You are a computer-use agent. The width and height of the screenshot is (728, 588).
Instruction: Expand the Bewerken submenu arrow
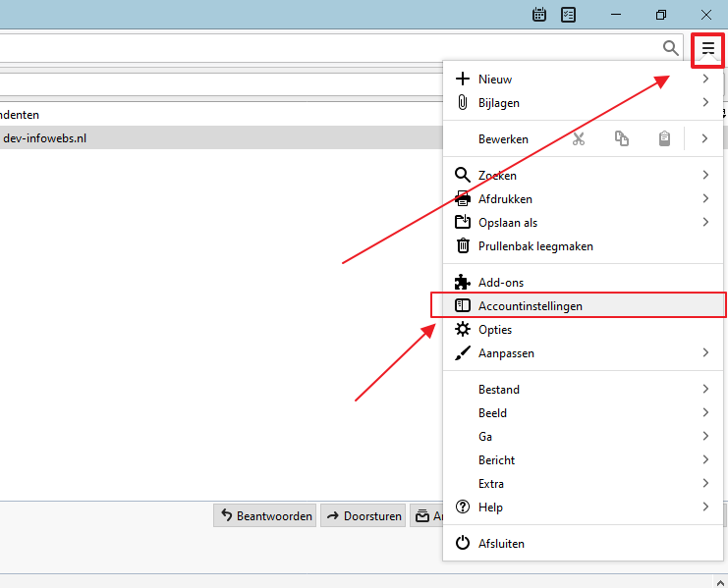(x=705, y=139)
